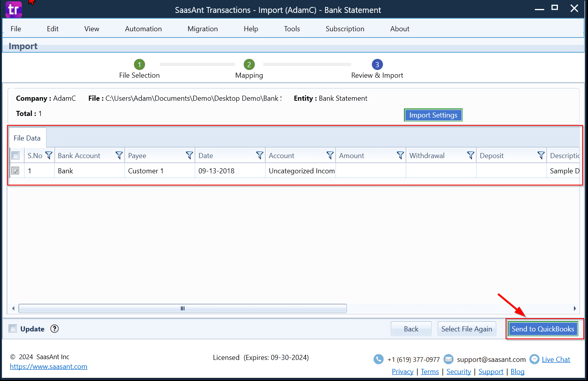
Task: Open the Blog link
Action: point(517,372)
